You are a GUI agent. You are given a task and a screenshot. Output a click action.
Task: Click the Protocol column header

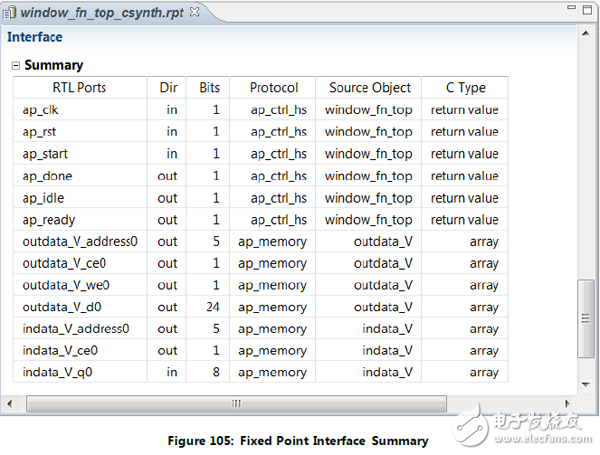click(273, 88)
